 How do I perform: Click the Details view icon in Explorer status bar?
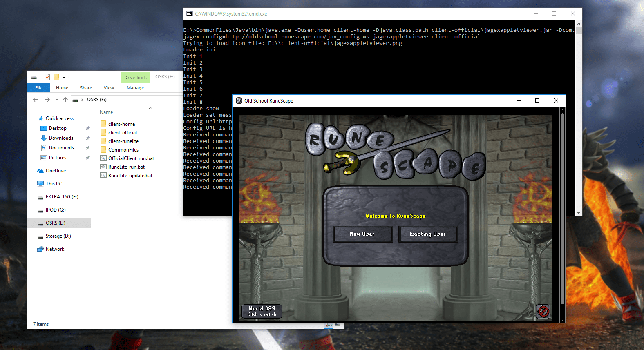click(x=329, y=325)
